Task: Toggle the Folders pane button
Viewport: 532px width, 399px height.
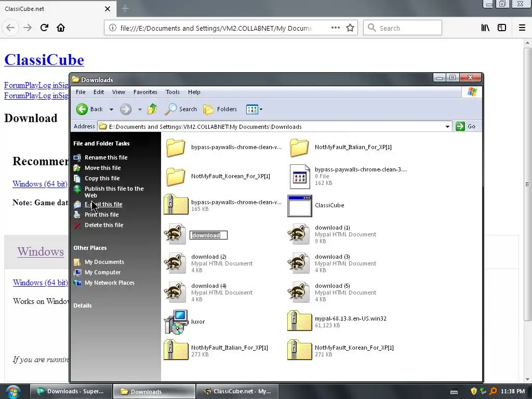Action: (x=220, y=109)
